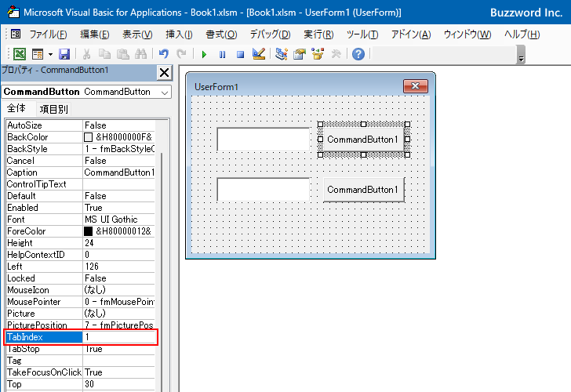Select the MouseIcon property row
571x392 pixels.
(x=80, y=290)
